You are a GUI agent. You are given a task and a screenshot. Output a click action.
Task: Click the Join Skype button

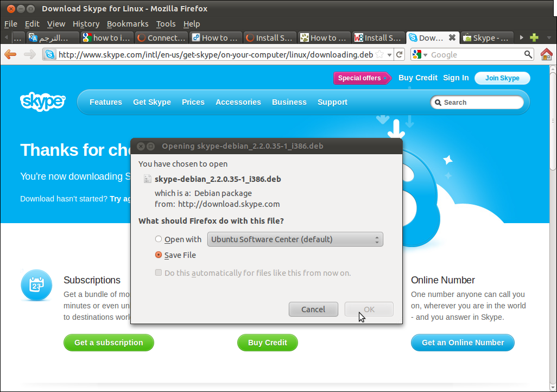click(502, 78)
